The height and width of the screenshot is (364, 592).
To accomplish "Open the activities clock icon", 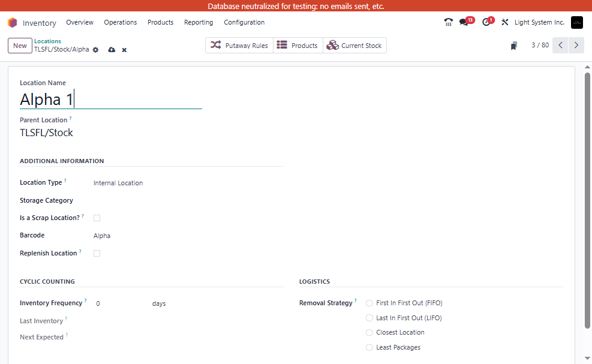I will tap(486, 22).
